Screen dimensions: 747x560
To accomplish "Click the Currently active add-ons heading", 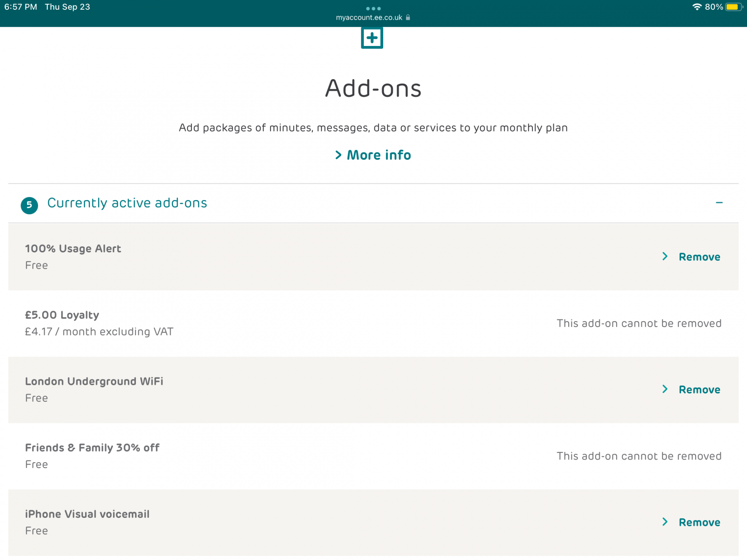I will pyautogui.click(x=127, y=203).
